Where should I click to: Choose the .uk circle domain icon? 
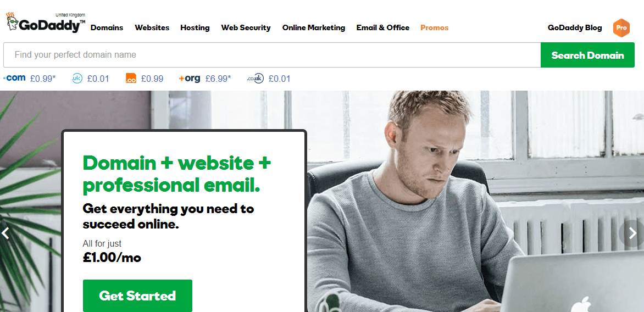click(x=77, y=79)
